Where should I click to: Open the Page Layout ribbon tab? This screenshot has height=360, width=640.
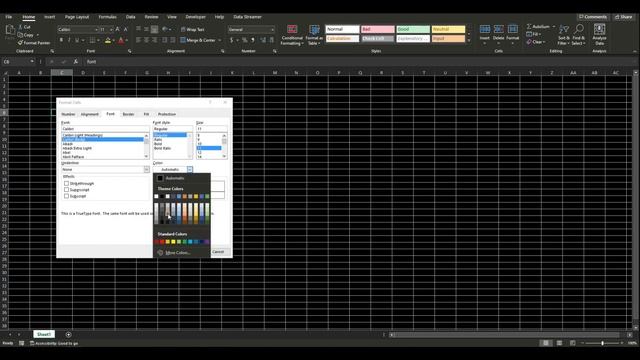pyautogui.click(x=77, y=17)
